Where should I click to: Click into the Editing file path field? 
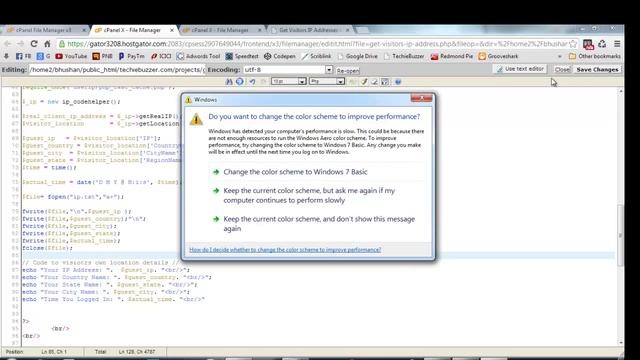pyautogui.click(x=117, y=70)
